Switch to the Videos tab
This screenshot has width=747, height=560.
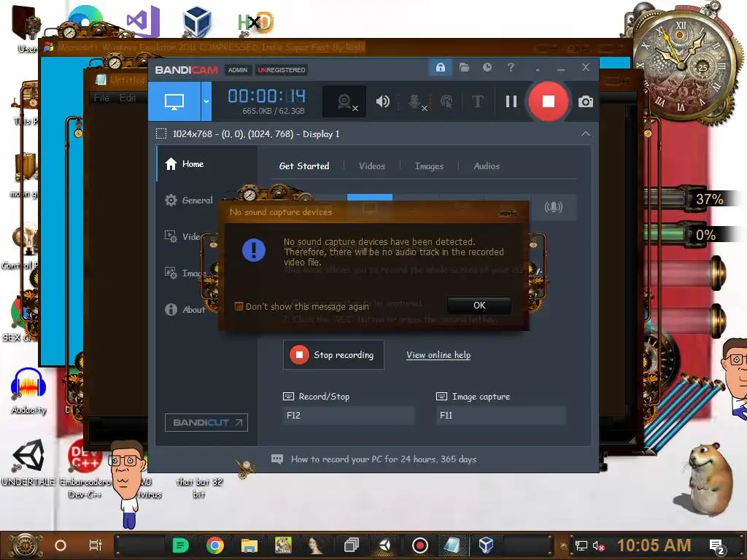click(x=371, y=166)
